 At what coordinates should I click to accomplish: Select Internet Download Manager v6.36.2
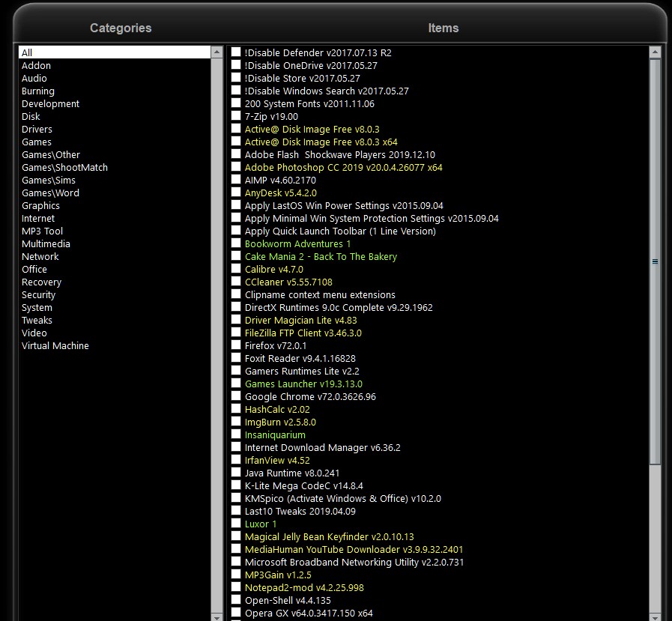point(323,448)
